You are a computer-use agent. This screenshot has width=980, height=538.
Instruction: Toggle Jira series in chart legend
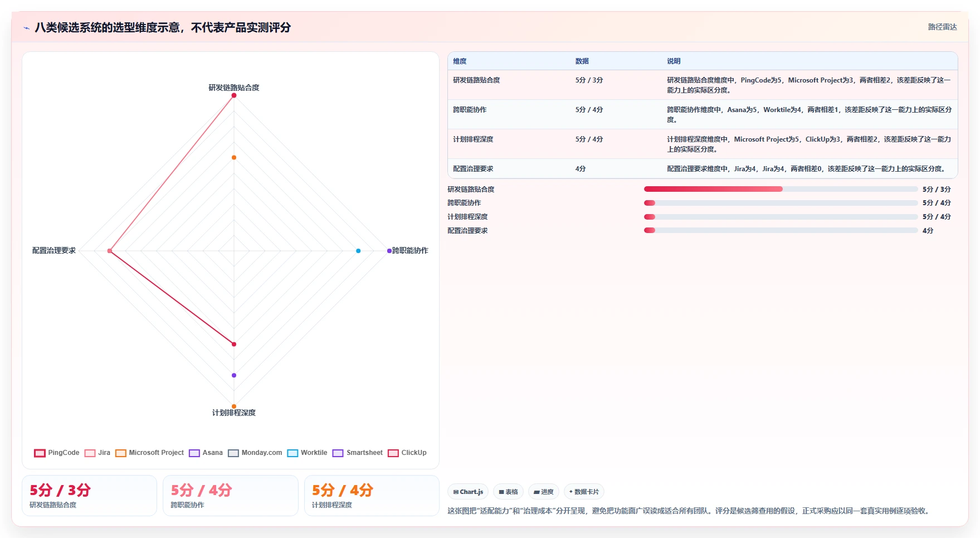97,453
